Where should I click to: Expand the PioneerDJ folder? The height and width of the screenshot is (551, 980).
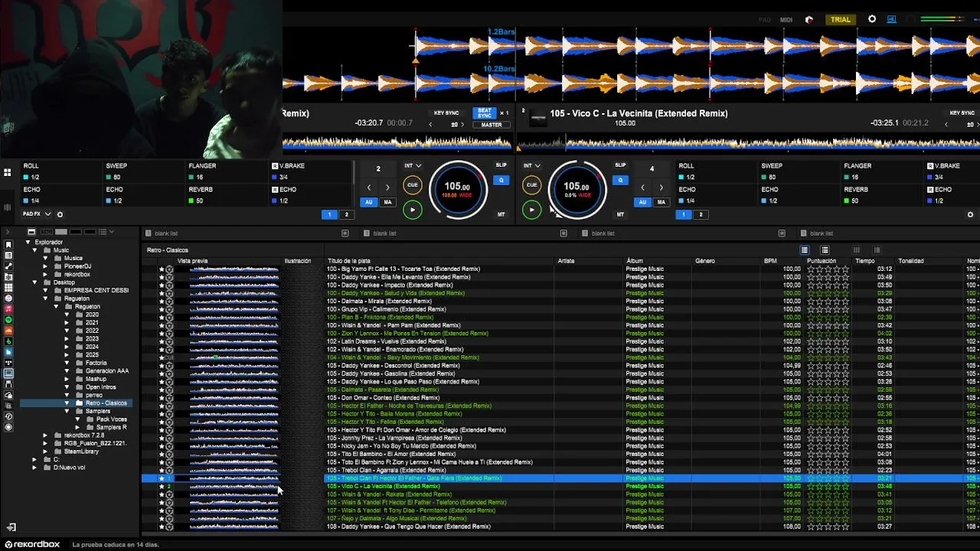(x=45, y=266)
